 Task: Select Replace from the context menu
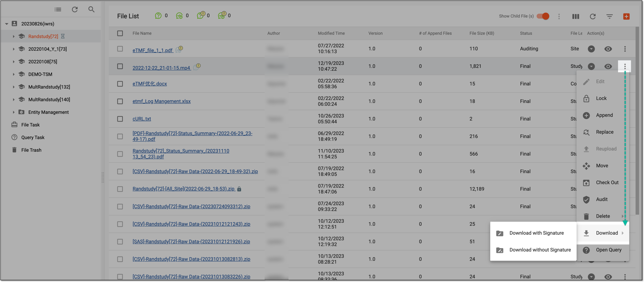coord(603,132)
